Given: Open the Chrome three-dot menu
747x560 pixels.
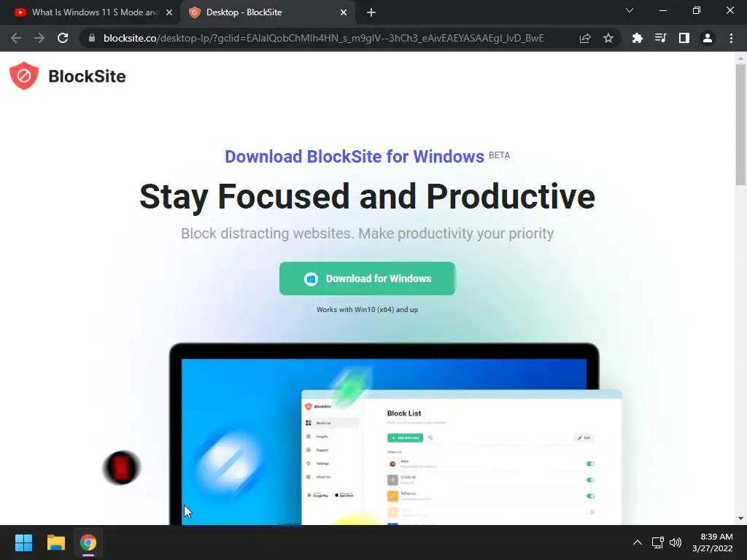Looking at the screenshot, I should [731, 38].
